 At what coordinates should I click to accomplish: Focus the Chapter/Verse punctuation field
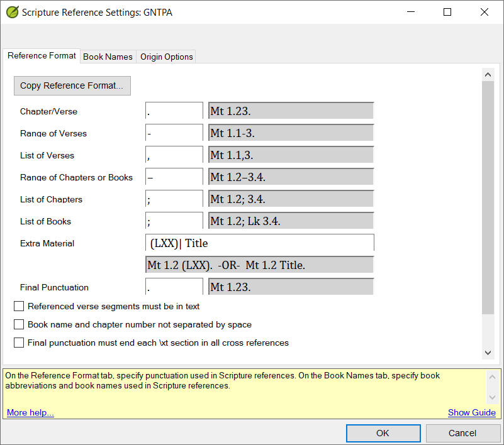click(x=174, y=111)
